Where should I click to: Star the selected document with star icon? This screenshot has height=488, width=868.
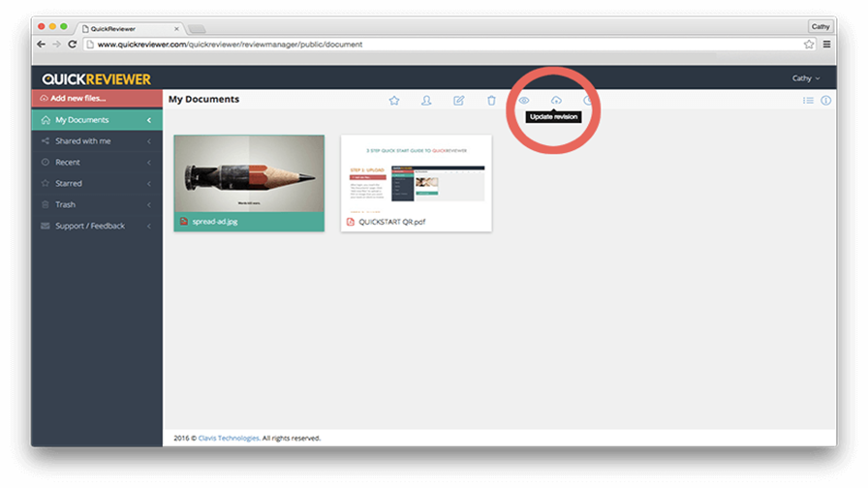pos(394,100)
